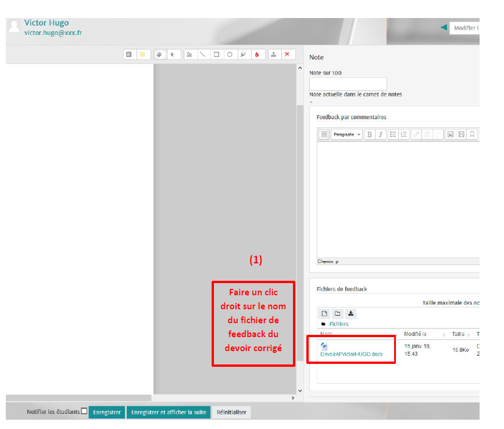The width and height of the screenshot is (504, 429).
Task: Activate the hand drag tool
Action: pos(160,55)
